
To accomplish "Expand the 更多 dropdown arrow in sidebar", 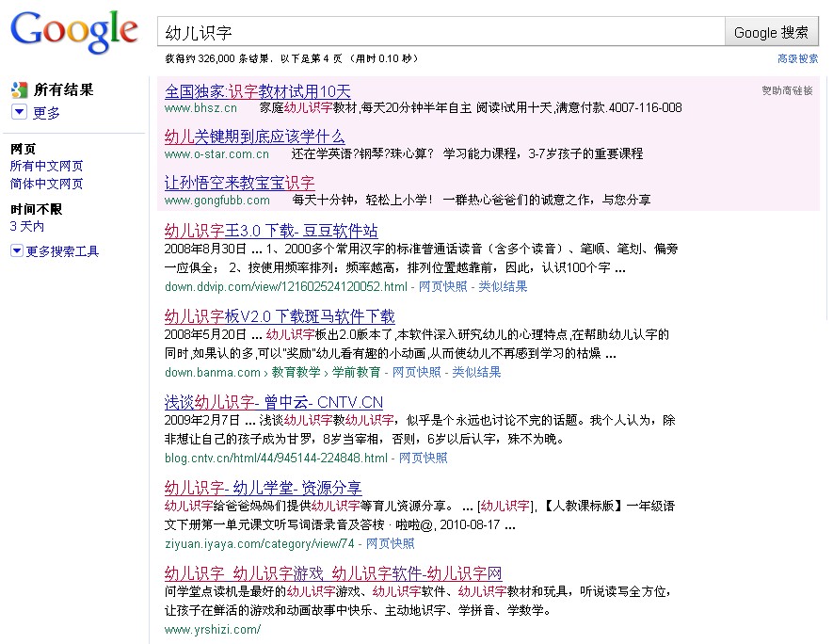I will click(x=19, y=112).
